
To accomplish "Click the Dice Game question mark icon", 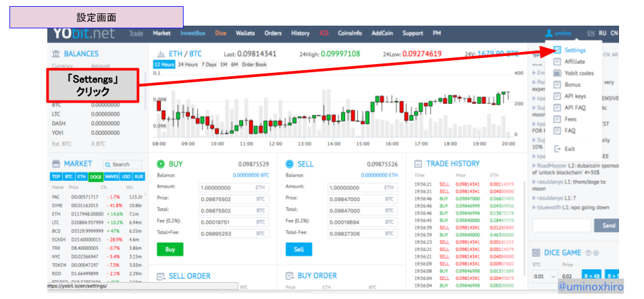I will point(588,253).
